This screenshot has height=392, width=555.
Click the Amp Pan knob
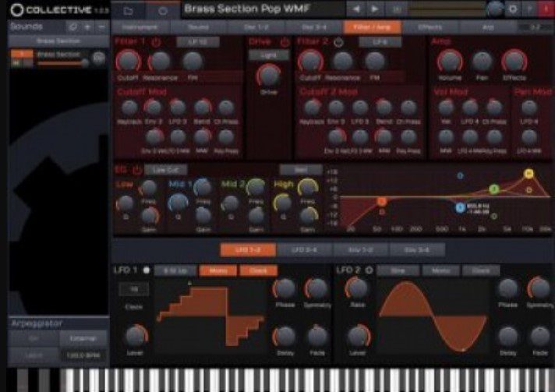(x=482, y=61)
